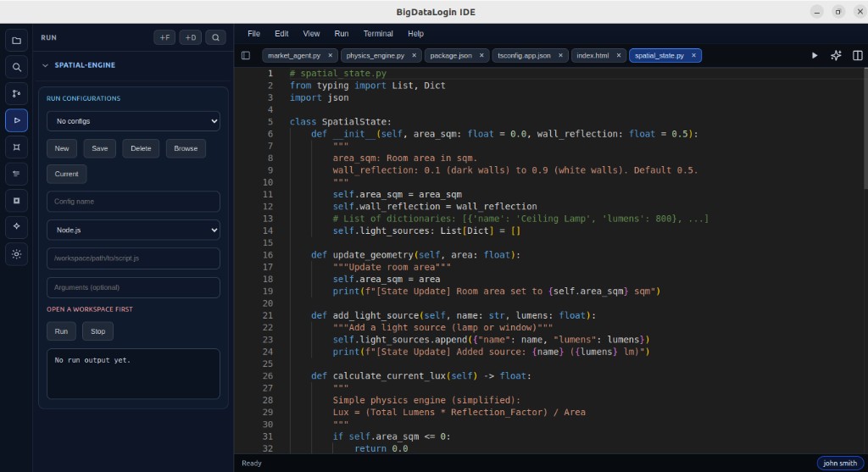Click the +F new file button
This screenshot has height=472, width=868.
pyautogui.click(x=164, y=37)
